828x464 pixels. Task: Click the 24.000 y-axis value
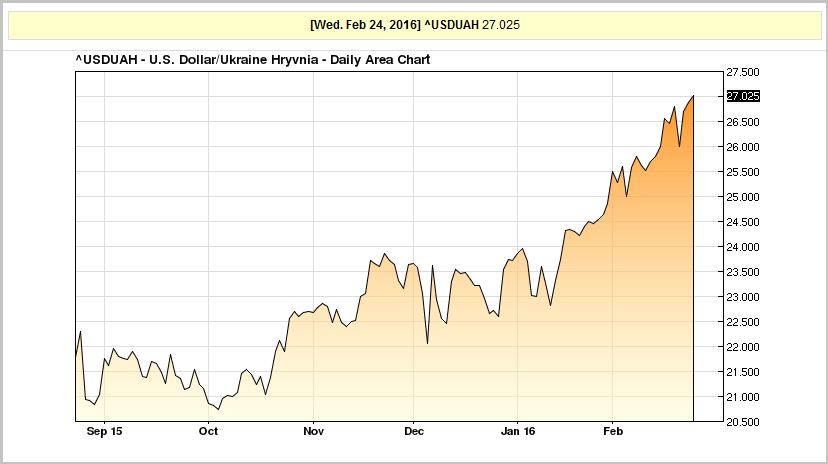(x=743, y=247)
